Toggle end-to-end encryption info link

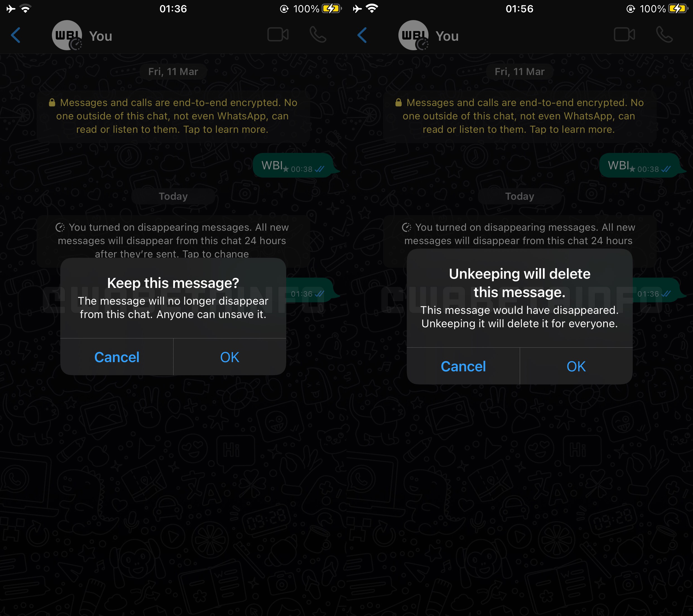pyautogui.click(x=173, y=117)
